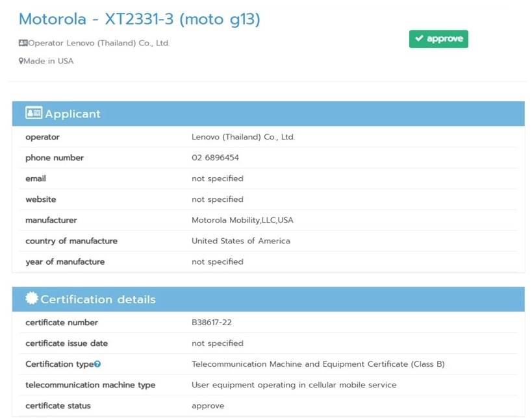Click the "telecommunication machine type" label
The width and height of the screenshot is (532, 418).
tap(90, 385)
